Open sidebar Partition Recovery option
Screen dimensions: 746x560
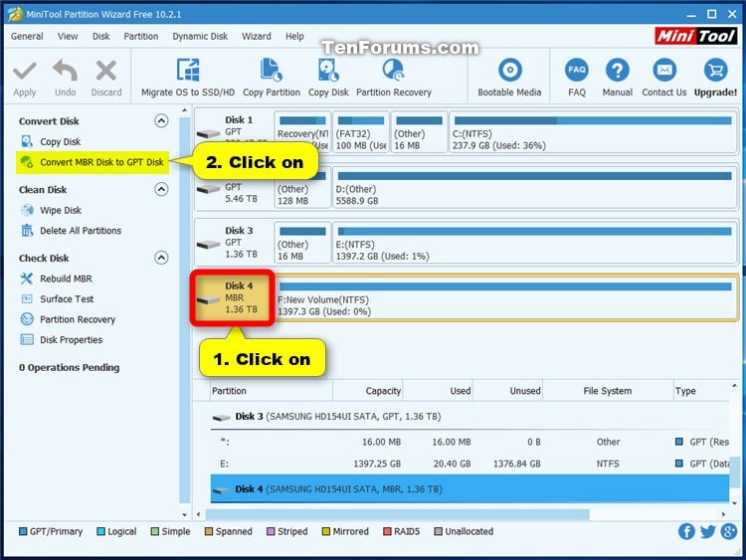pos(77,319)
